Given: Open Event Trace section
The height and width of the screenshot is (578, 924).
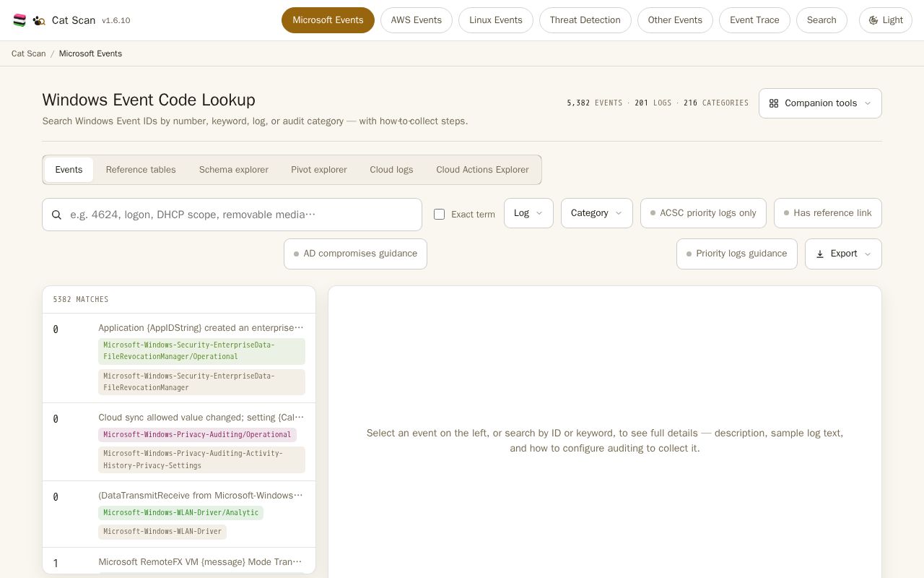Looking at the screenshot, I should click(x=754, y=20).
